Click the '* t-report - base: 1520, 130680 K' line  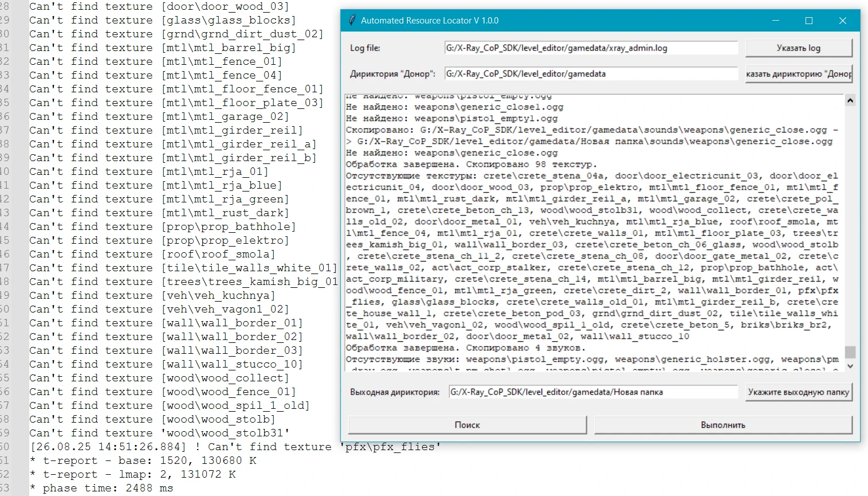[x=143, y=461]
